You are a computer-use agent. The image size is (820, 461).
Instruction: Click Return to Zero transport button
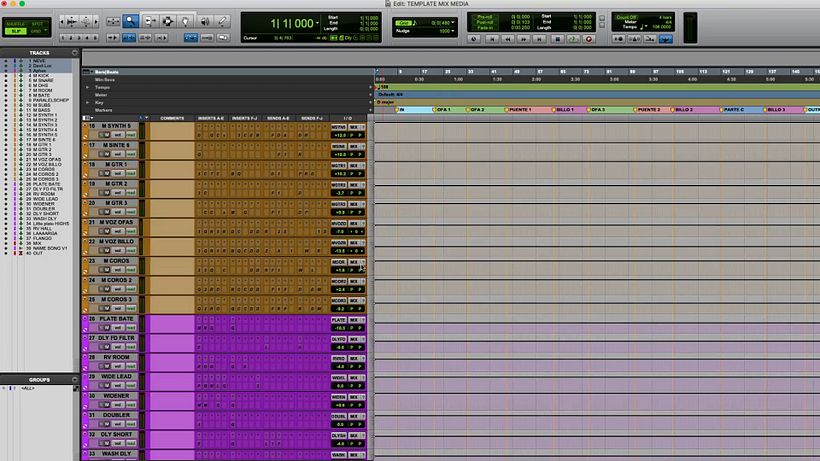point(492,39)
